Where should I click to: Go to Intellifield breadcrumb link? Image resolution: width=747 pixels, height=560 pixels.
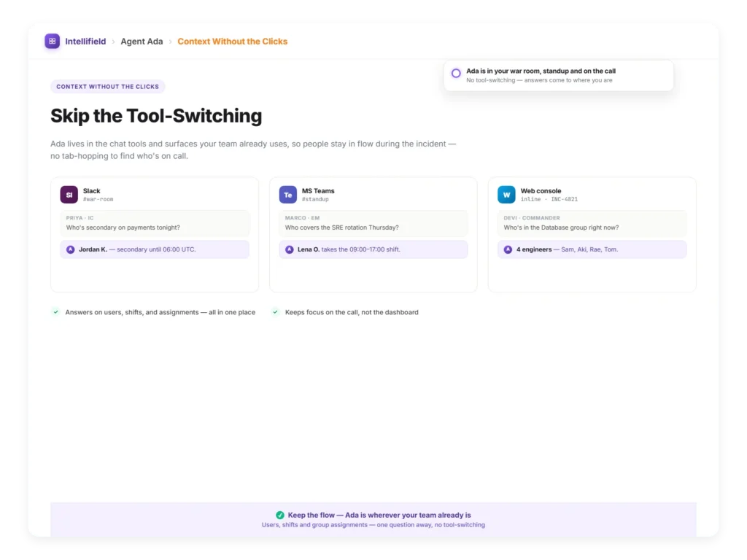[86, 42]
